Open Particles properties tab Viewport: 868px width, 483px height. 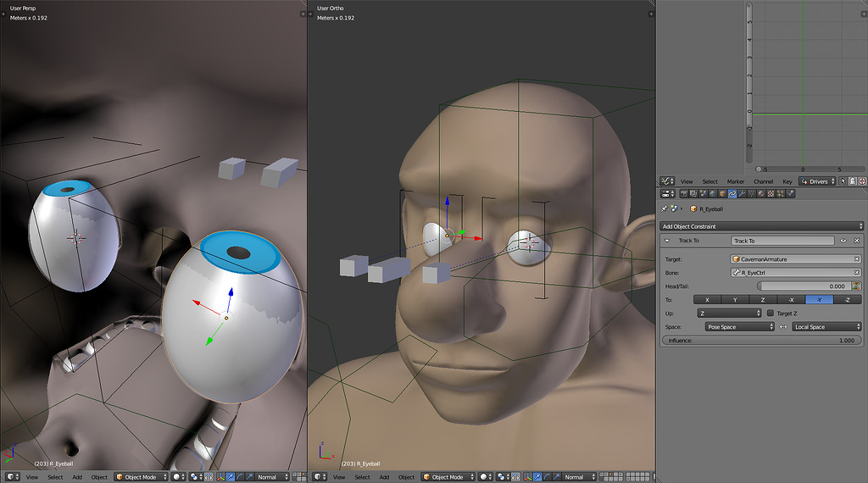(781, 194)
